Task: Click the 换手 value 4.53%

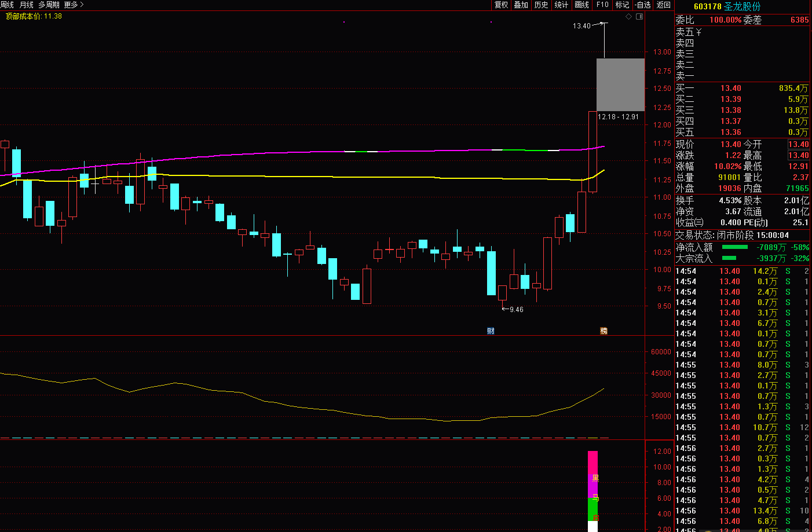Action: 730,201
